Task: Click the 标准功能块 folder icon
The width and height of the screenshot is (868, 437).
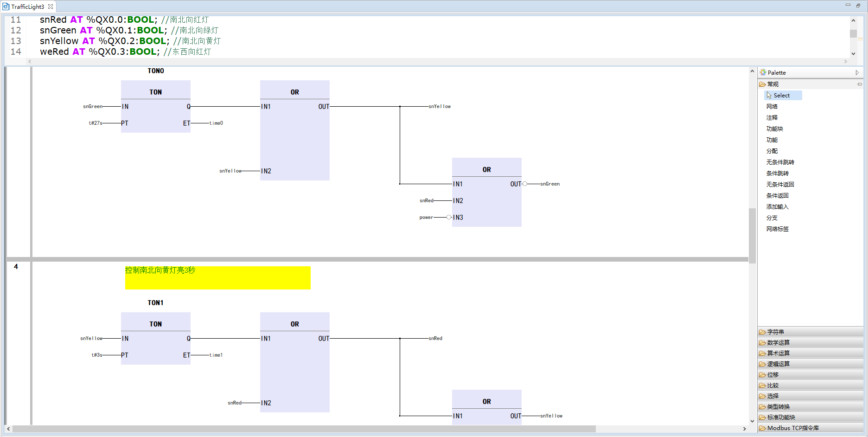Action: pyautogui.click(x=762, y=418)
